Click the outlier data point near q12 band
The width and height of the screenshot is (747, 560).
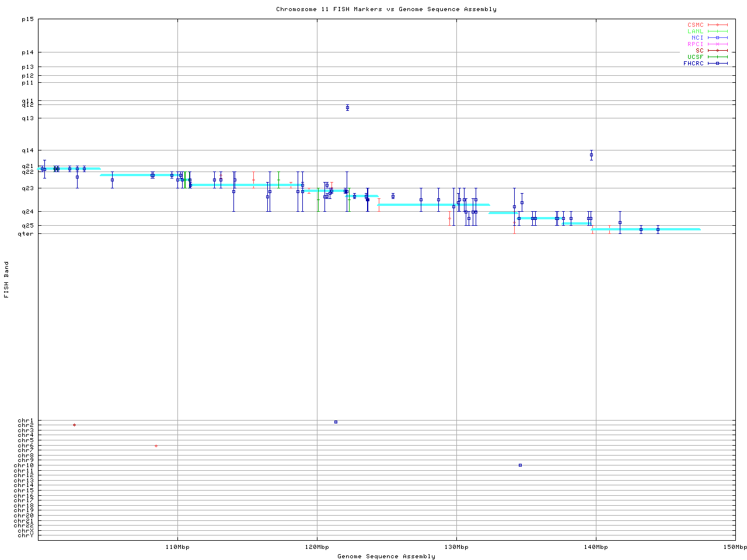tap(347, 108)
